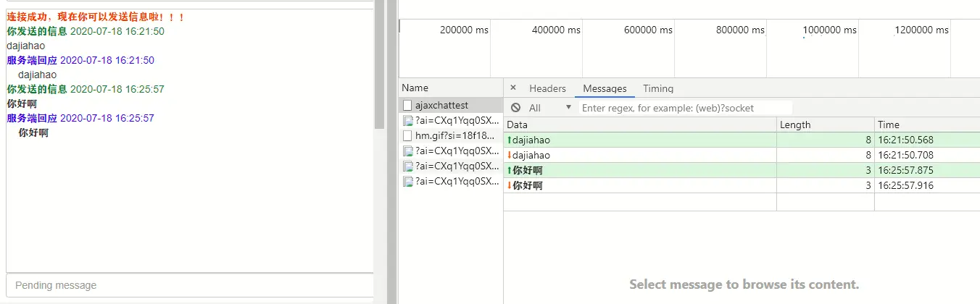Image resolution: width=980 pixels, height=304 pixels.
Task: Select the sent dajiahao message row
Action: (x=742, y=140)
